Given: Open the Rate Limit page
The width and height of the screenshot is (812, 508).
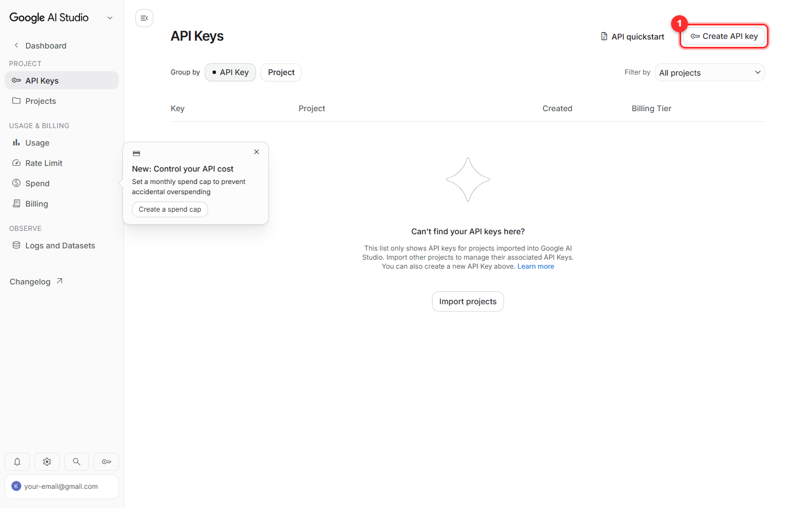Looking at the screenshot, I should point(62,163).
